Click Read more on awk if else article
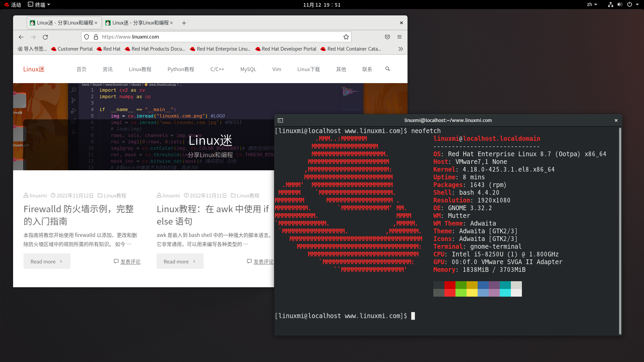Image resolution: width=644 pixels, height=362 pixels. 179,261
